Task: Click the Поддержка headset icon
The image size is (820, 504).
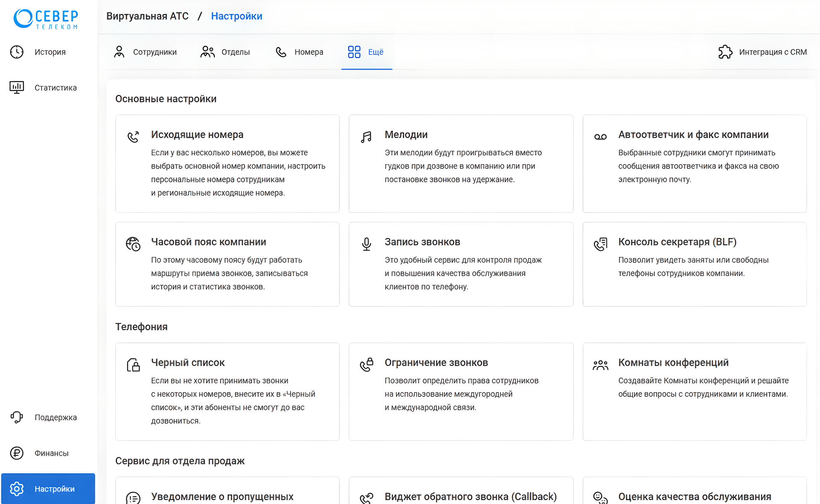Action: (17, 417)
